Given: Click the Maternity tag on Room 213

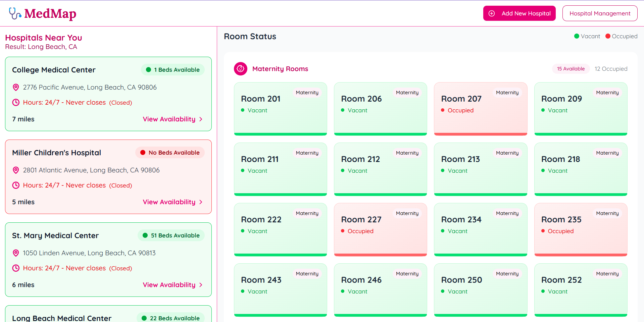Looking at the screenshot, I should pos(507,153).
